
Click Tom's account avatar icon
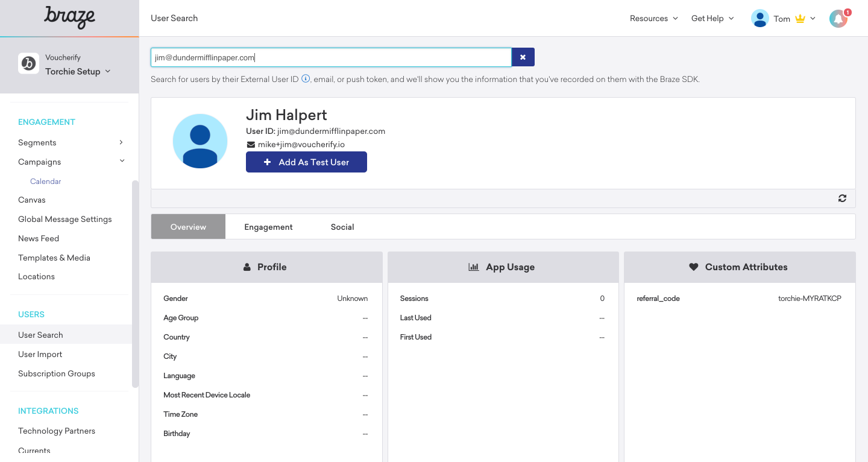pos(759,19)
